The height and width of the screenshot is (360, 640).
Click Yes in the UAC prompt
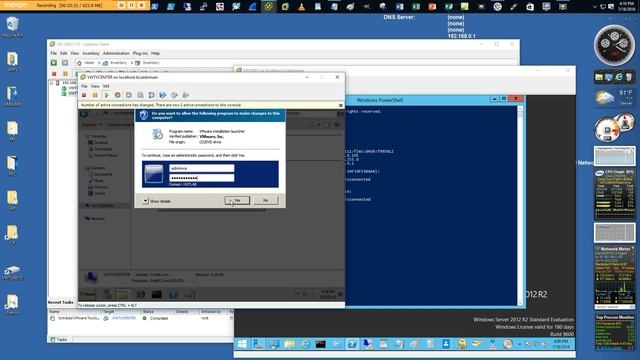point(237,200)
